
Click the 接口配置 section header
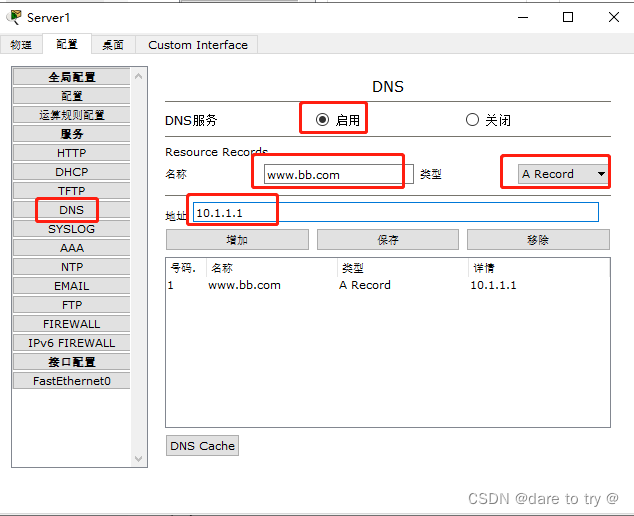point(72,362)
